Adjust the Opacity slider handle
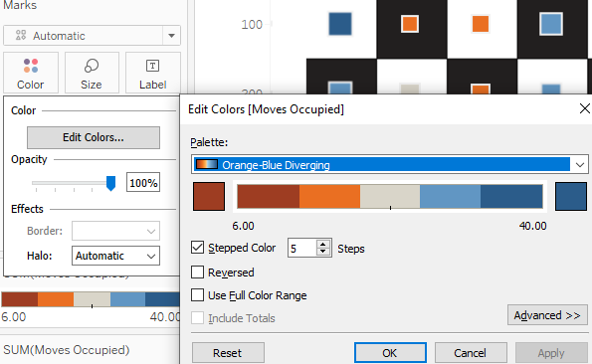 [110, 183]
